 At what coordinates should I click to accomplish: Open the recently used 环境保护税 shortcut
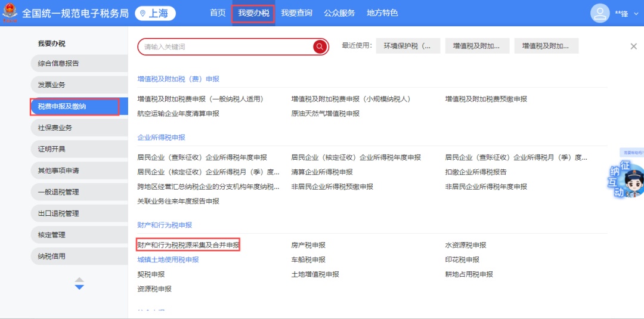(x=407, y=46)
